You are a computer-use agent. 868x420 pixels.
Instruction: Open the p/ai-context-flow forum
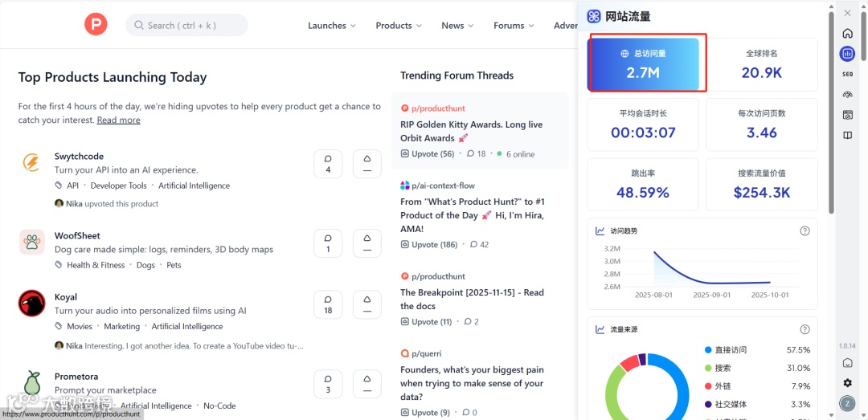(443, 186)
